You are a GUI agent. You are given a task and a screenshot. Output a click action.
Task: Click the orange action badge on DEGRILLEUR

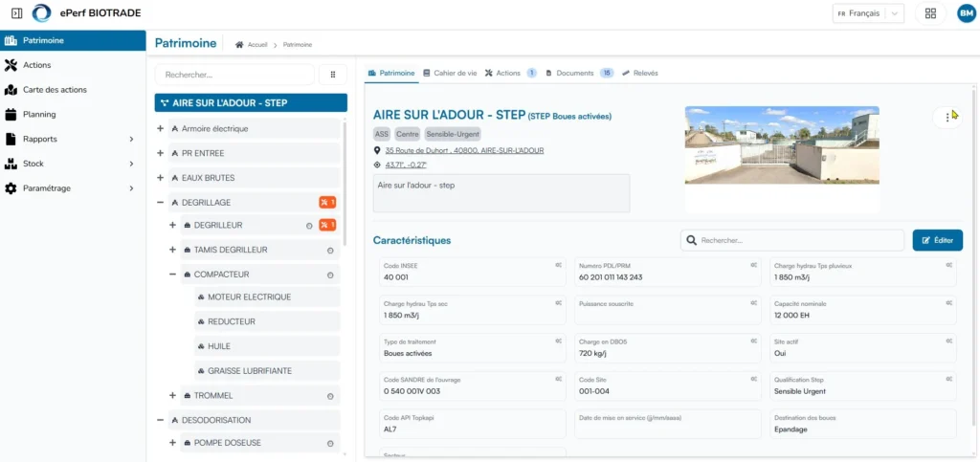pyautogui.click(x=327, y=225)
